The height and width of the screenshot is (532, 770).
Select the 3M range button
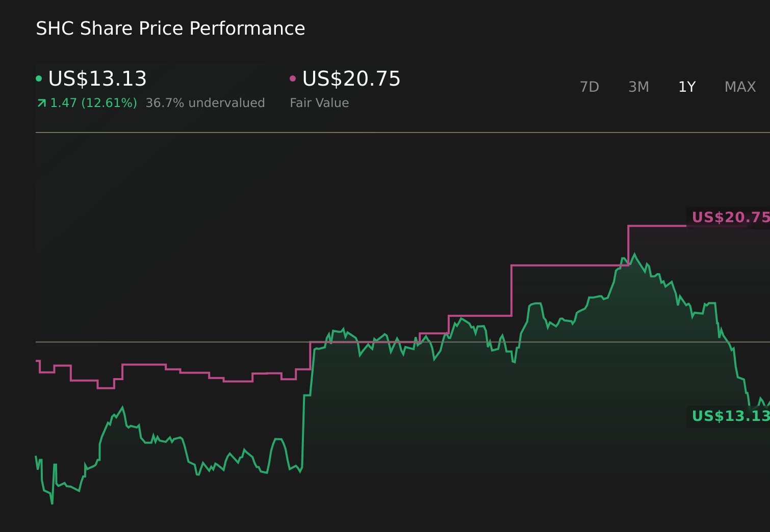coord(638,87)
